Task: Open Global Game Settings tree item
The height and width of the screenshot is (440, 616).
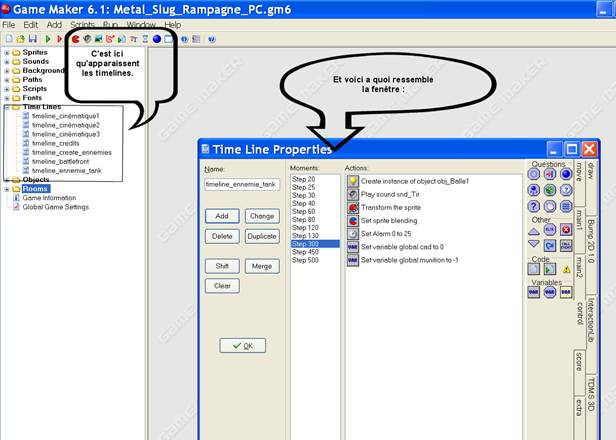Action: 56,207
